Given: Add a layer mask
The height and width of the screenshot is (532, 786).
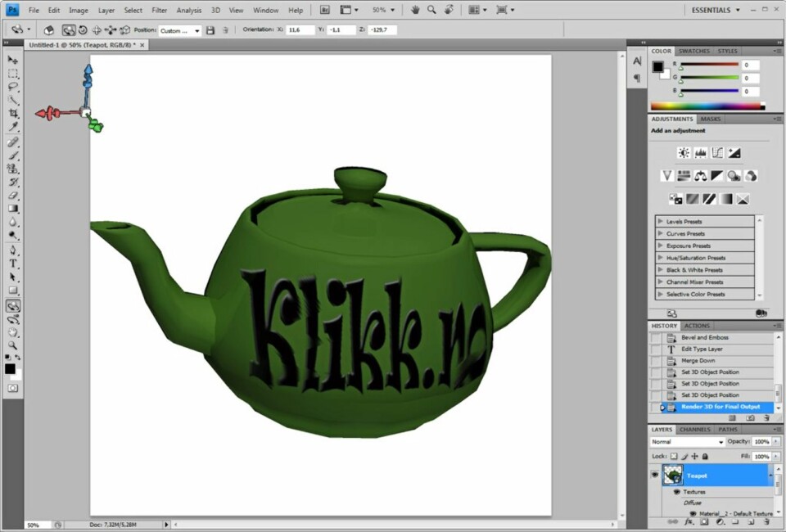Looking at the screenshot, I should tap(704, 521).
